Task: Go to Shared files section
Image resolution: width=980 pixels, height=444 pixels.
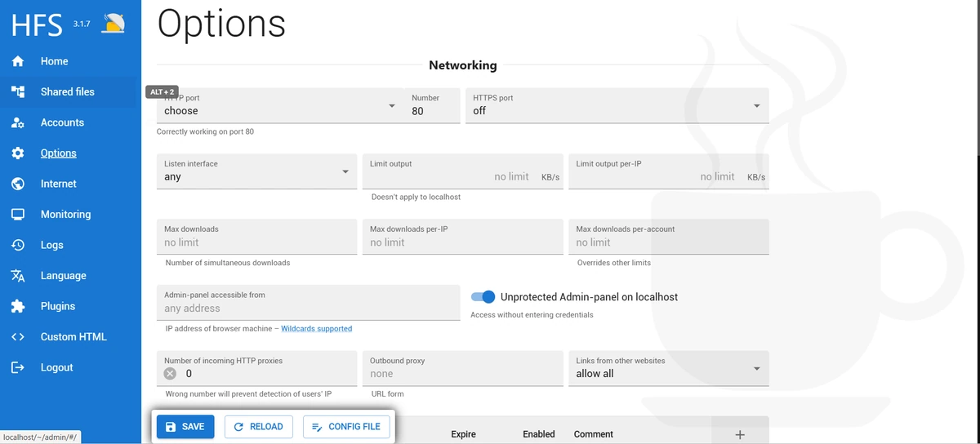Action: click(68, 91)
